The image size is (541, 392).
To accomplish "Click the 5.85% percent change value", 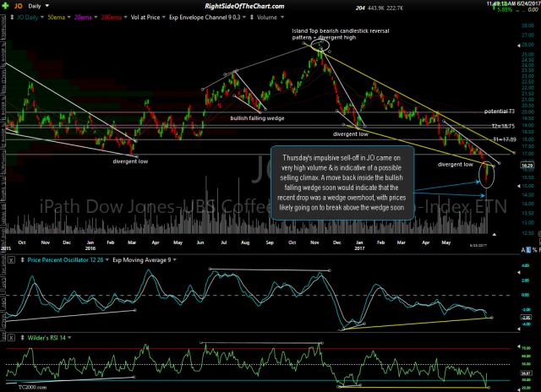I will coord(505,9).
